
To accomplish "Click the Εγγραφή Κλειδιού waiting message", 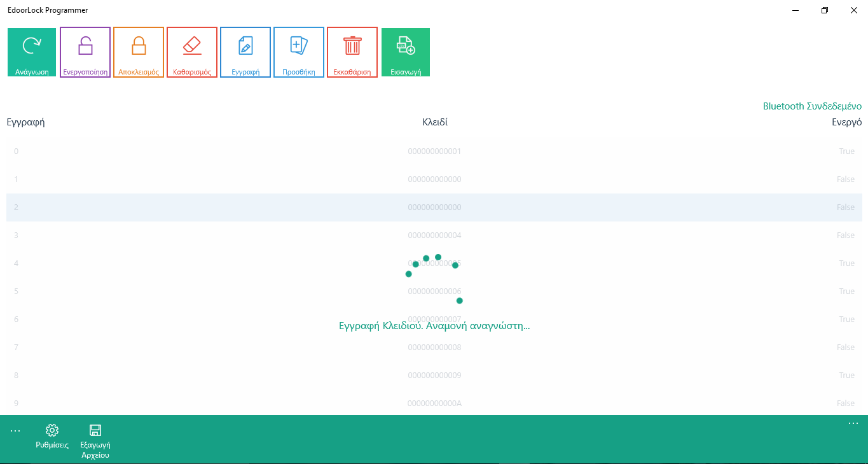I will pyautogui.click(x=434, y=326).
